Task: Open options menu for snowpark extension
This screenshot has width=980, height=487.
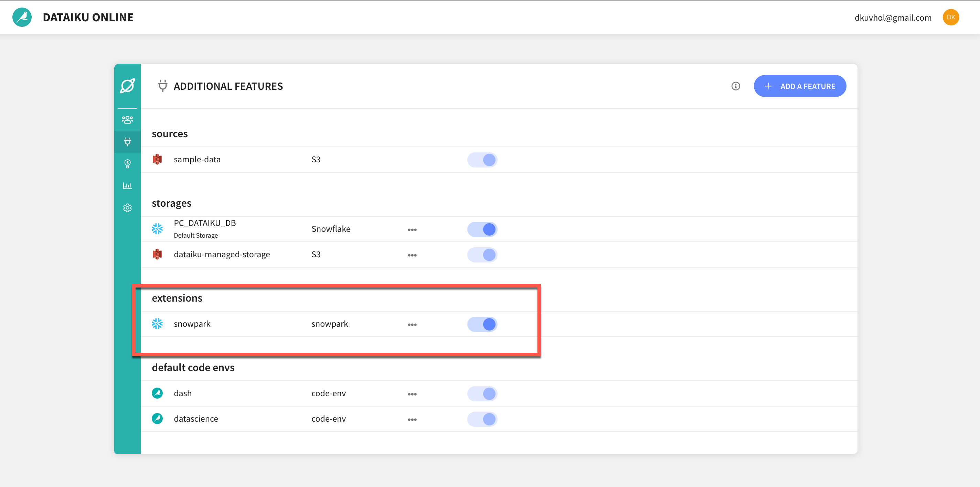Action: 412,325
